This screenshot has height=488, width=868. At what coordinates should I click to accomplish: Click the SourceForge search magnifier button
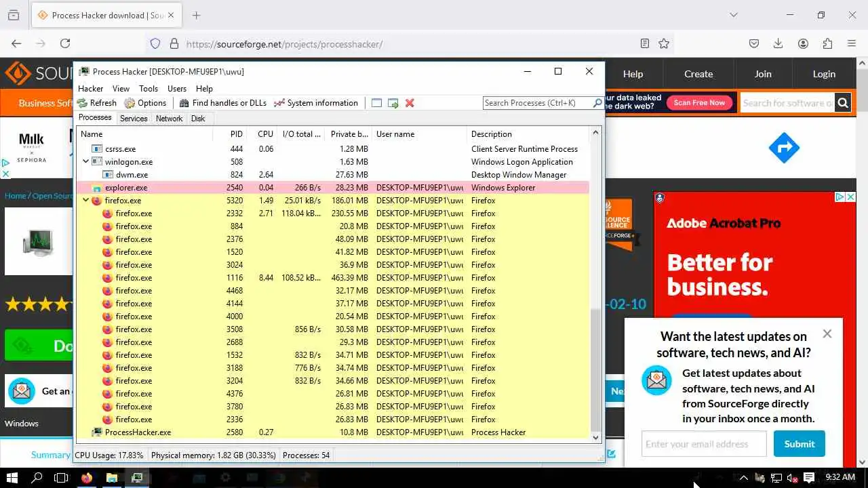pyautogui.click(x=843, y=103)
